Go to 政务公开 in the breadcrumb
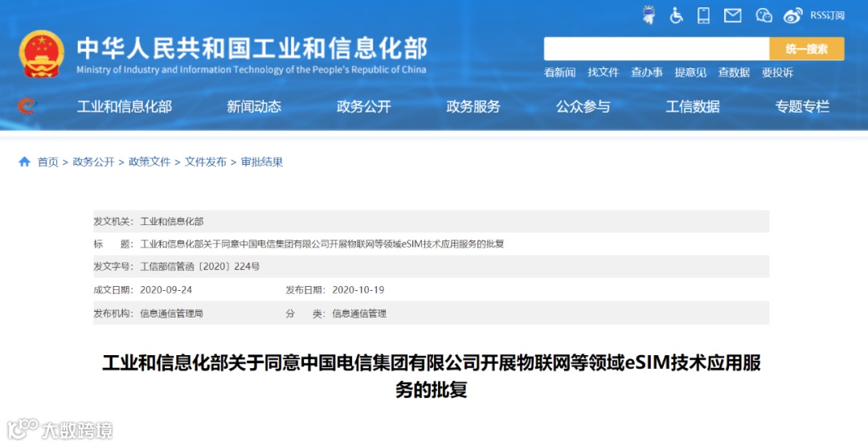The height and width of the screenshot is (446, 868). coord(93,162)
